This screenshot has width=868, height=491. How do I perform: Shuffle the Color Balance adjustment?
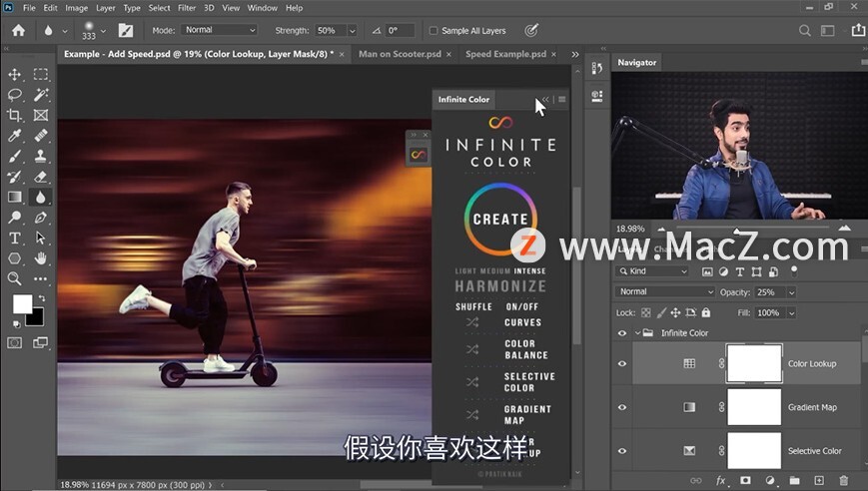tap(472, 349)
